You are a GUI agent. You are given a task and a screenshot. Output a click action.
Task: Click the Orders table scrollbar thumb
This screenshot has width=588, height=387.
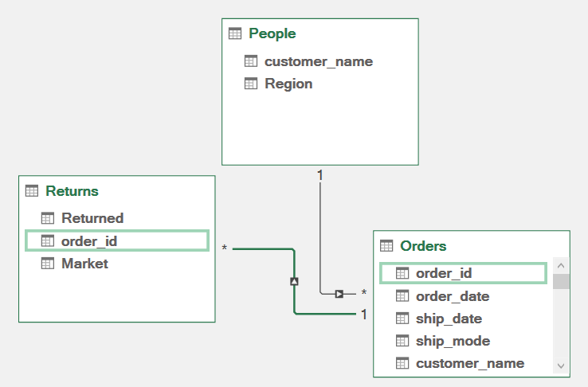tap(561, 281)
